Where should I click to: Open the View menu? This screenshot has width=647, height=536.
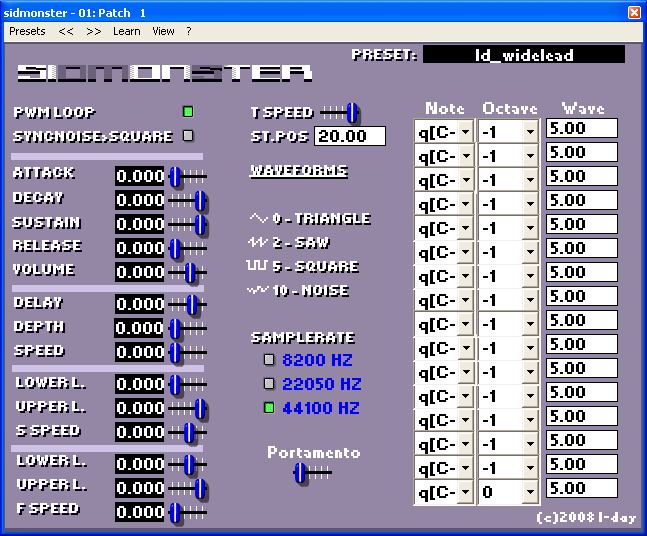[163, 31]
